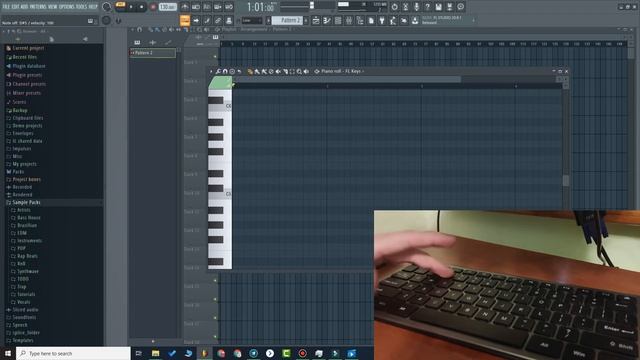Open the ADD menu
Screen dimensions: 640x360
[x=24, y=7]
